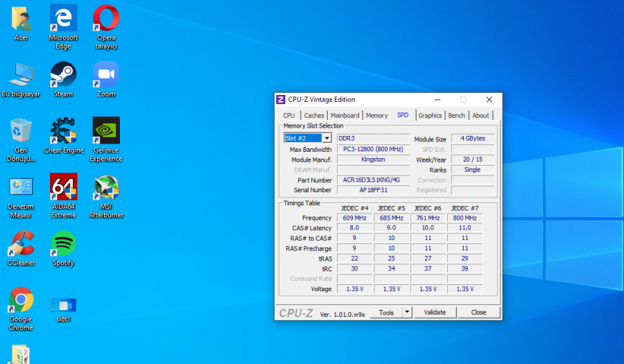This screenshot has width=624, height=364.
Task: Launch Steam from the desktop
Action: [63, 80]
